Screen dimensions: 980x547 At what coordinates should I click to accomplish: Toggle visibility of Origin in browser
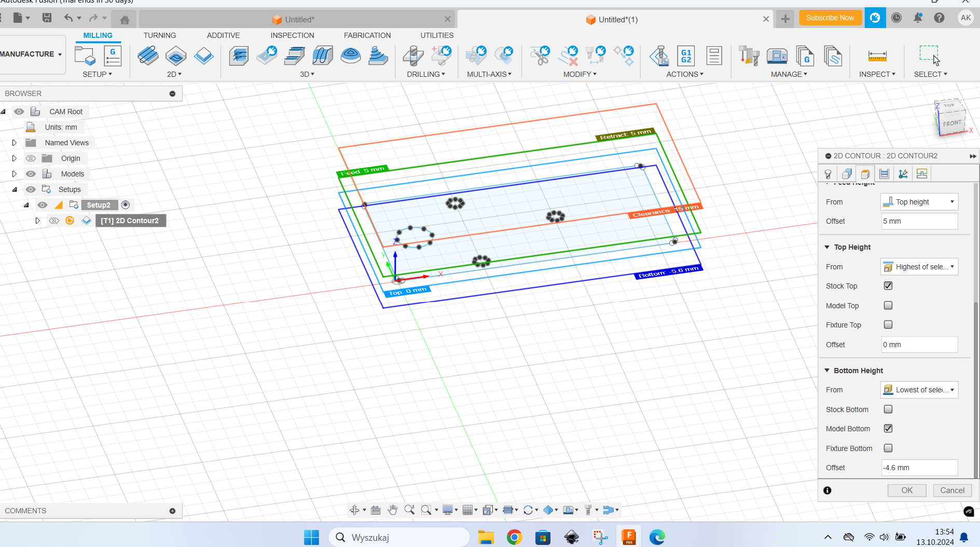(31, 158)
